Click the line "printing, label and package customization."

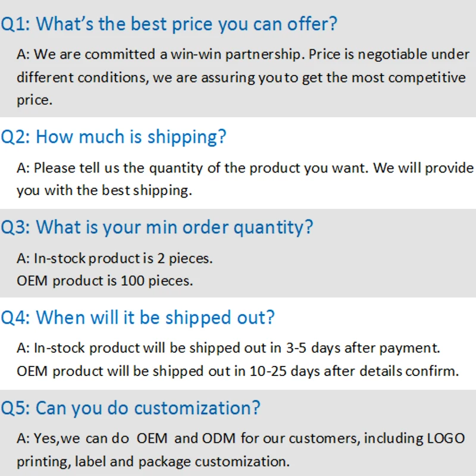point(154,462)
